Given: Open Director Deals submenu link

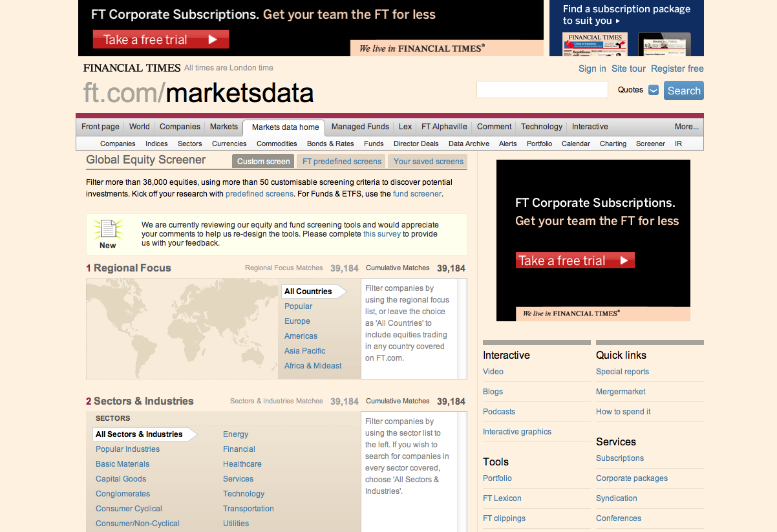Looking at the screenshot, I should [416, 144].
